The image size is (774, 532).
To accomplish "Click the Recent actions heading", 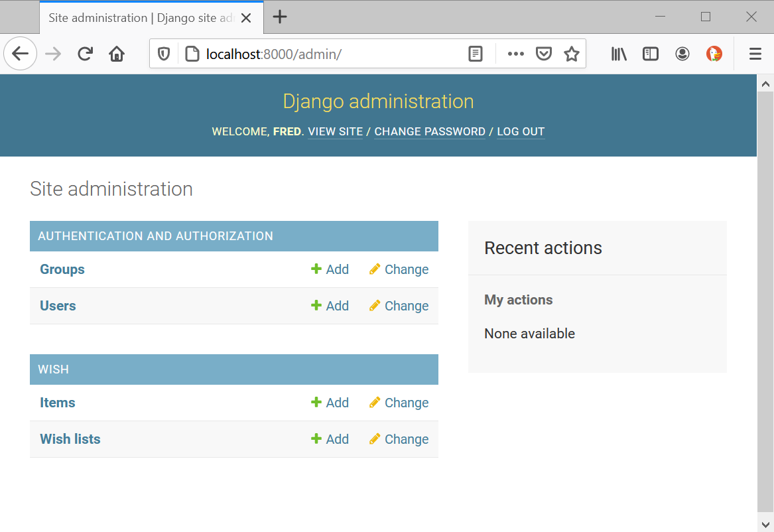I will coord(543,247).
